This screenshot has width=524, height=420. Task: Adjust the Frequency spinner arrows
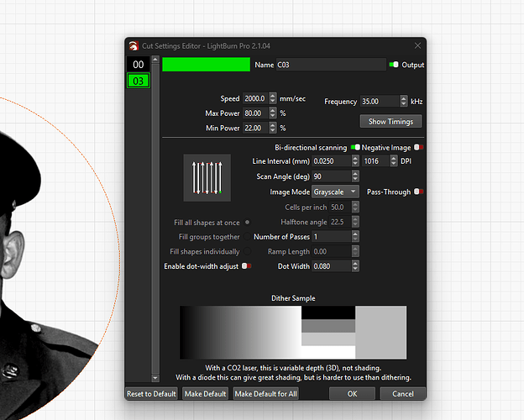(404, 102)
